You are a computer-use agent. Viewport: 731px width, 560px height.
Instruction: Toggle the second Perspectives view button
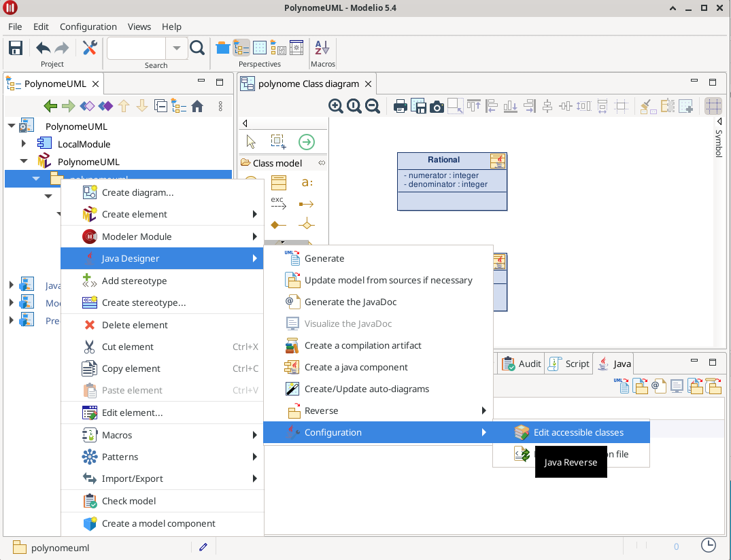[x=241, y=48]
